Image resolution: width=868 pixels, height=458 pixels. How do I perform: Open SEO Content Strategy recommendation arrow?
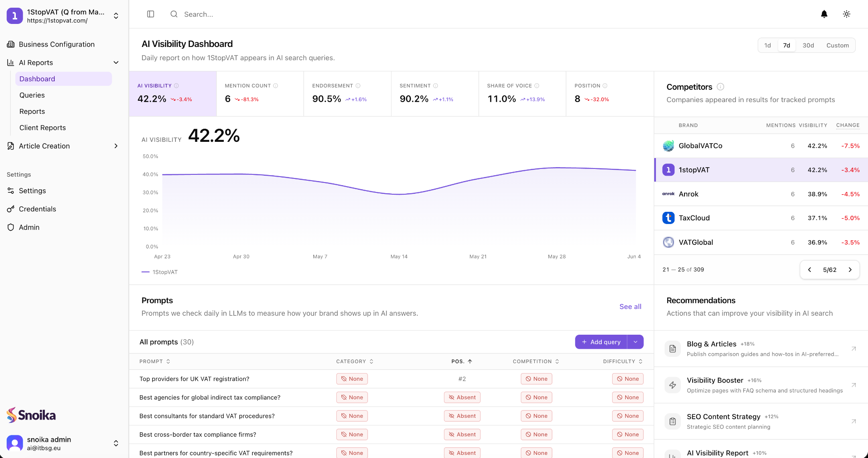pyautogui.click(x=854, y=421)
